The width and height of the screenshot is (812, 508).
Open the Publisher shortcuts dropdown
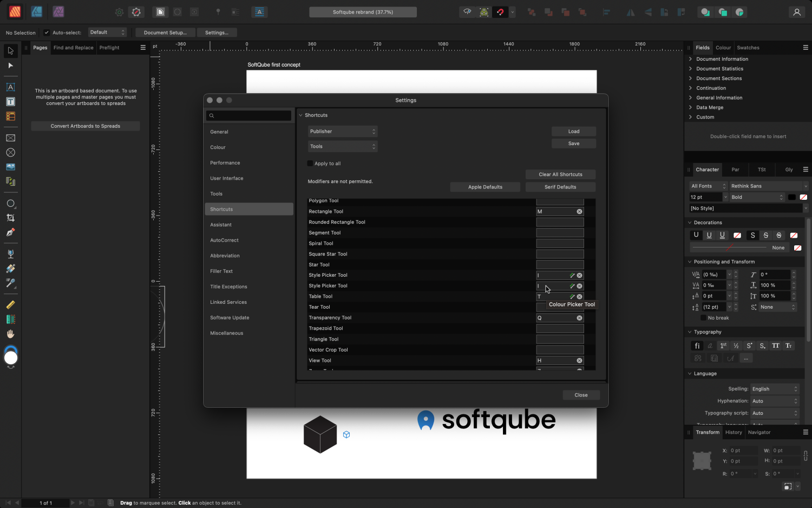coord(343,131)
